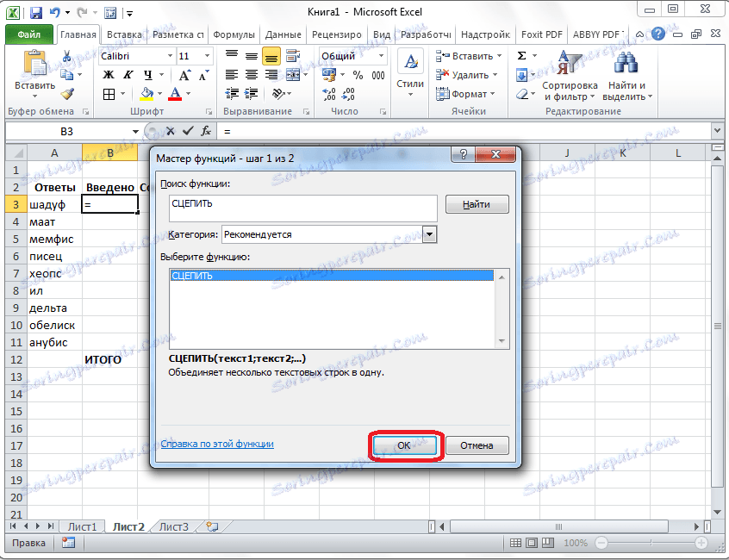This screenshot has width=729, height=560.
Task: Toggle bottom align highlighted button
Action: click(271, 56)
